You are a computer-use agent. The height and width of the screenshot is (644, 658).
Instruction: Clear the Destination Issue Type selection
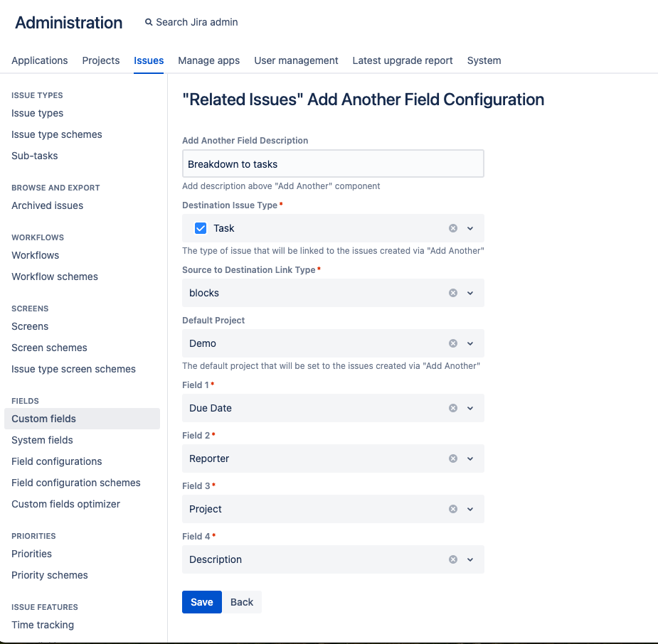[453, 228]
